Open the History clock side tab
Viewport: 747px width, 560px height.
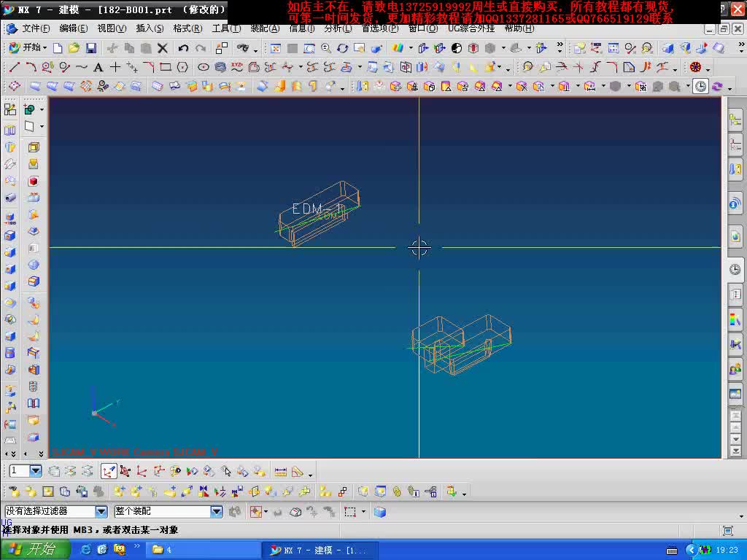click(x=735, y=269)
